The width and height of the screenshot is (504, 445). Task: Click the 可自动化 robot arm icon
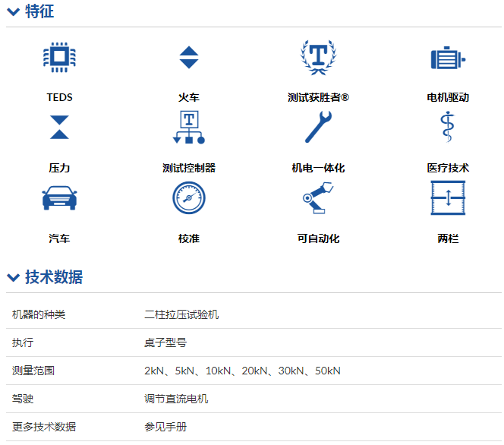(x=318, y=198)
